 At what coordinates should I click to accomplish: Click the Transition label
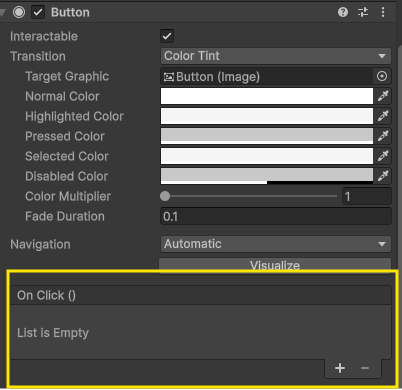pos(38,56)
